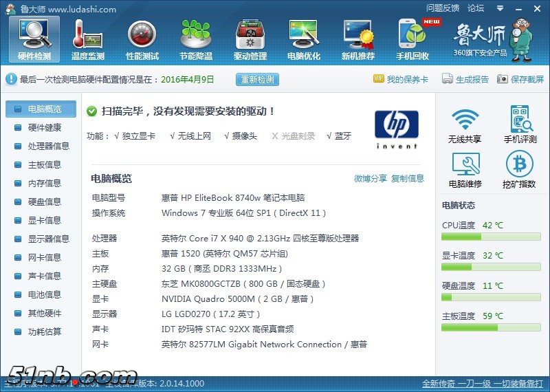Open 驱动管理 driver management

click(x=250, y=39)
